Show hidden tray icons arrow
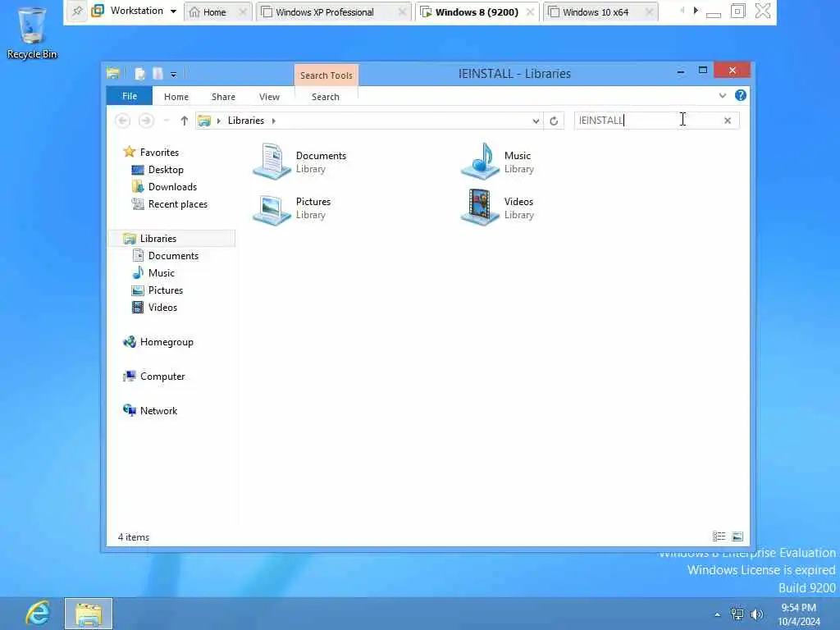The image size is (840, 630). [x=717, y=614]
